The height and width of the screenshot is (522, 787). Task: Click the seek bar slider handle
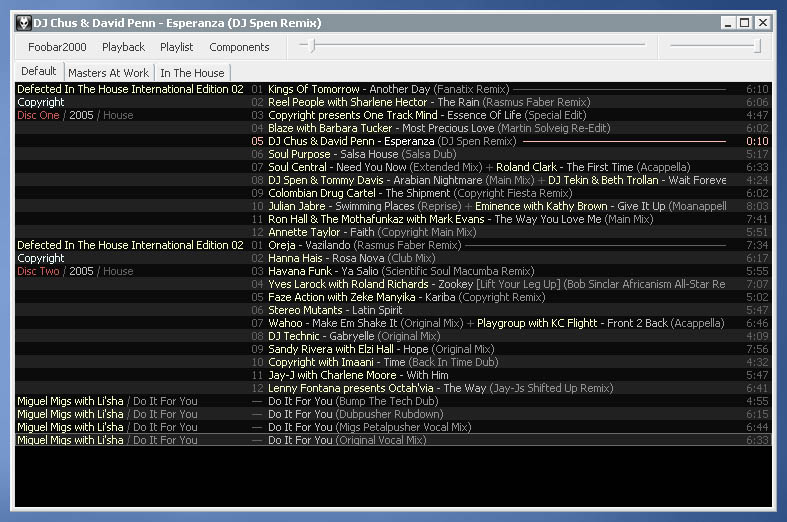tap(312, 46)
